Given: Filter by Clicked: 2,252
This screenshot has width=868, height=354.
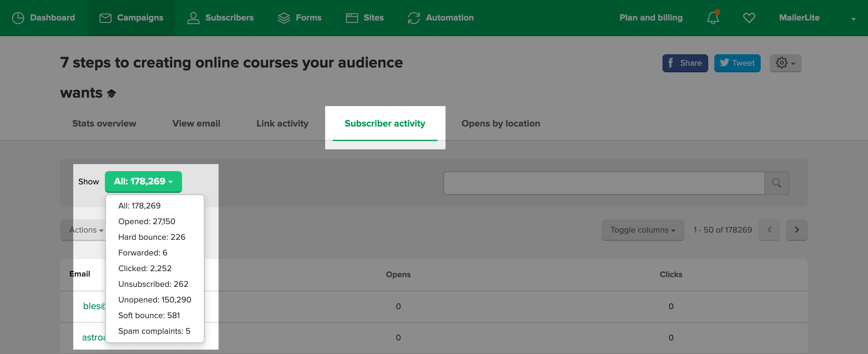Looking at the screenshot, I should click(x=145, y=268).
